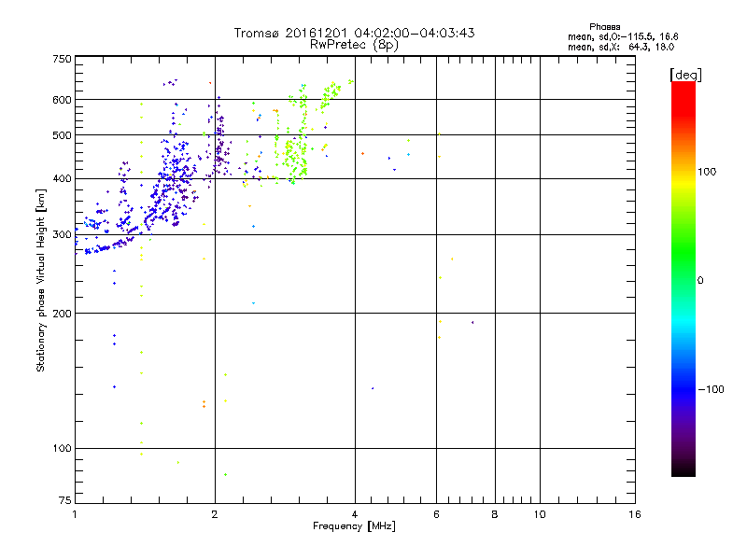Click the x-axis tick label '10'
Image resolution: width=747 pixels, height=560 pixels.
(x=540, y=514)
